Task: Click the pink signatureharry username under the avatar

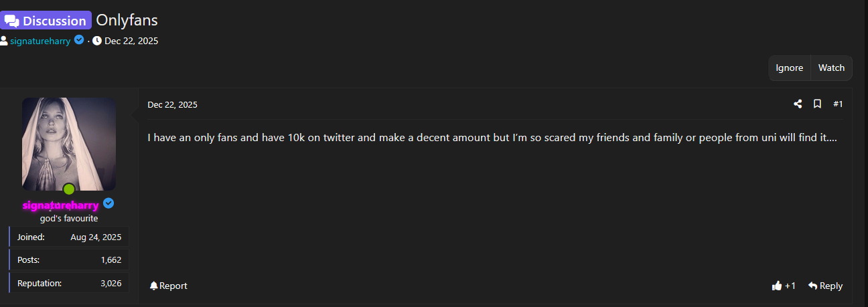Action: point(61,205)
